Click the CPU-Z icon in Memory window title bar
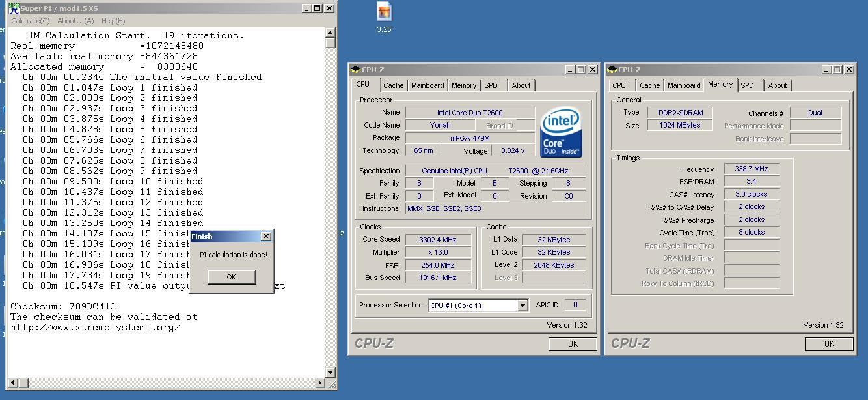The width and height of the screenshot is (868, 400). 612,70
